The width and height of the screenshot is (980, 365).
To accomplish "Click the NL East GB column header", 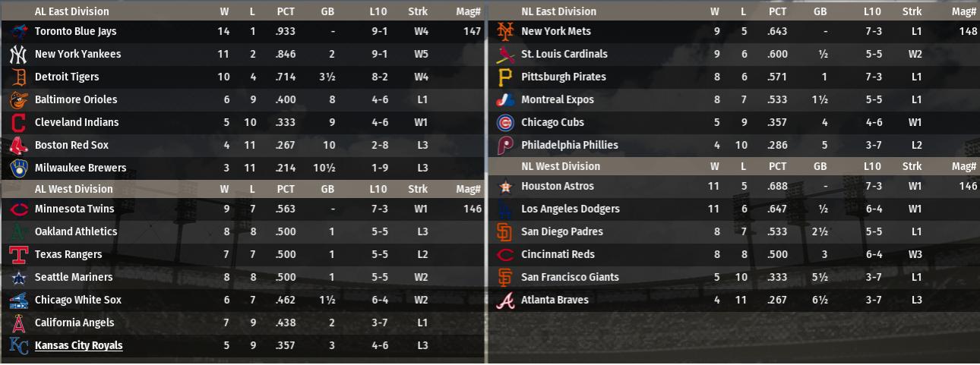I will coord(820,11).
